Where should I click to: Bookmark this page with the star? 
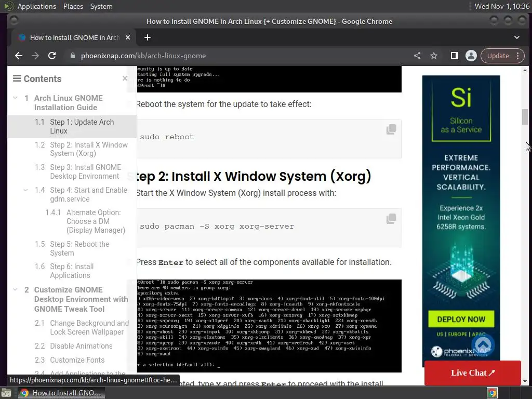coord(434,56)
